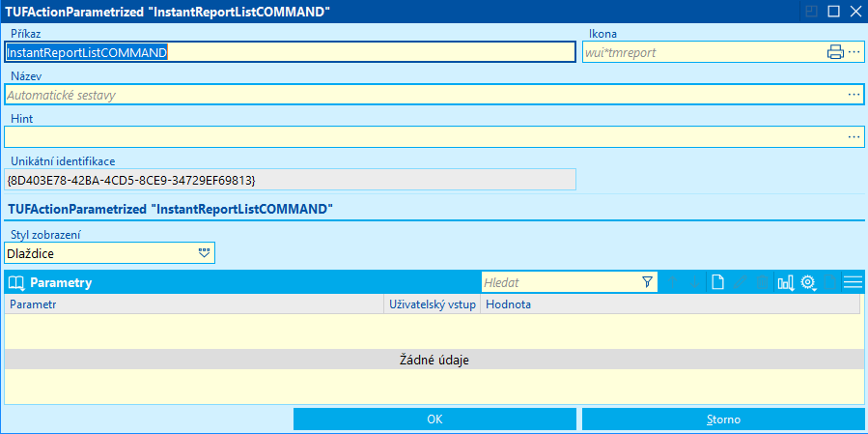Click the Uživatelský vstup column header
868x434 pixels.
[x=433, y=304]
